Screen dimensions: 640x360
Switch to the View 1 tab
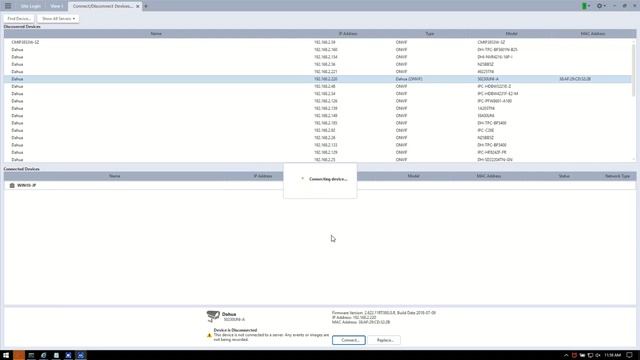pos(56,6)
